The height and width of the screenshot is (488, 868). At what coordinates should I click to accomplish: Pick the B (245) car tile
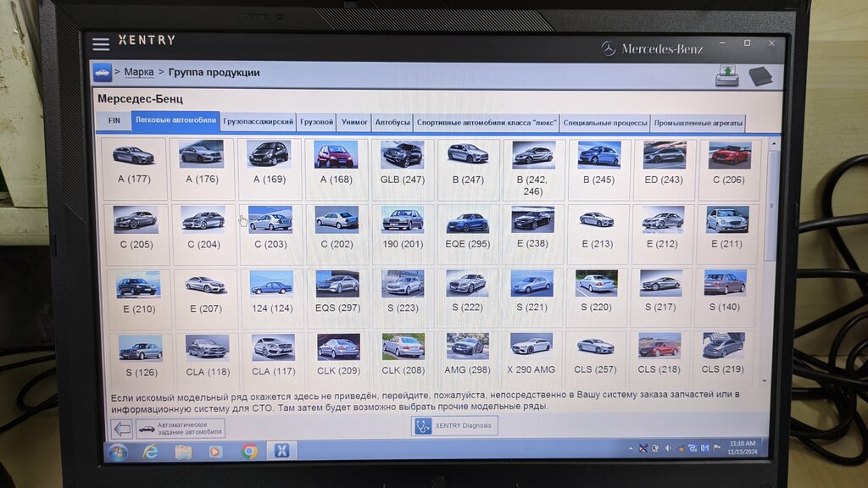point(598,169)
